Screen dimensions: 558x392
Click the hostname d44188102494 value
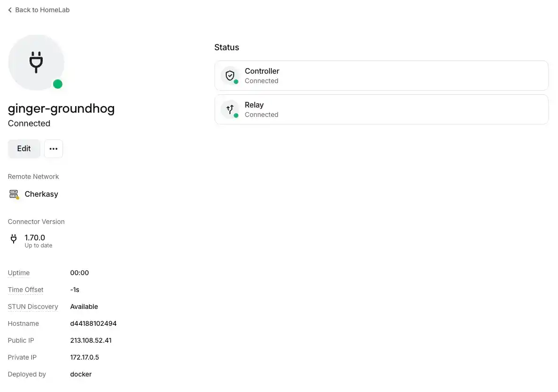(93, 323)
